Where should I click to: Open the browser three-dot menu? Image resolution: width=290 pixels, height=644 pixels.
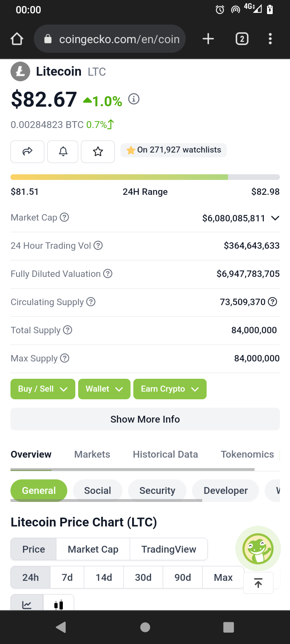(x=270, y=39)
